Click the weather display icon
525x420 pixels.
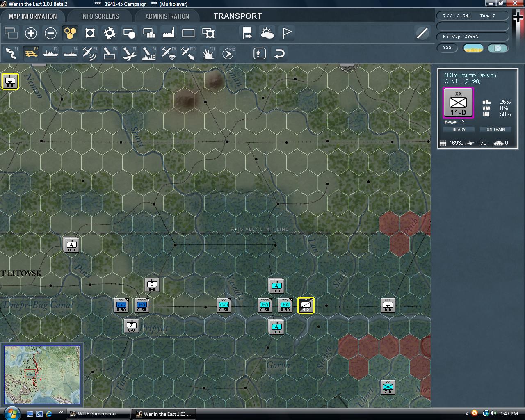tap(267, 33)
